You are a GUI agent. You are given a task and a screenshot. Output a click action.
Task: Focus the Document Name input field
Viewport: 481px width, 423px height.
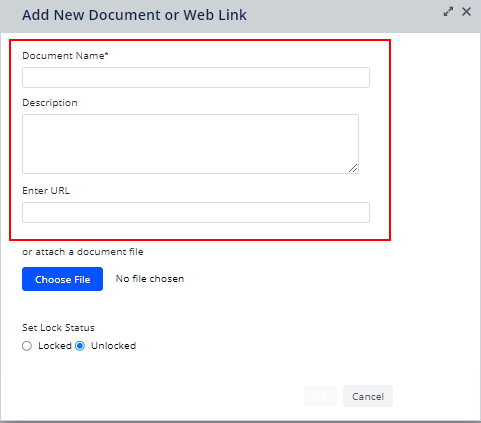pyautogui.click(x=196, y=77)
